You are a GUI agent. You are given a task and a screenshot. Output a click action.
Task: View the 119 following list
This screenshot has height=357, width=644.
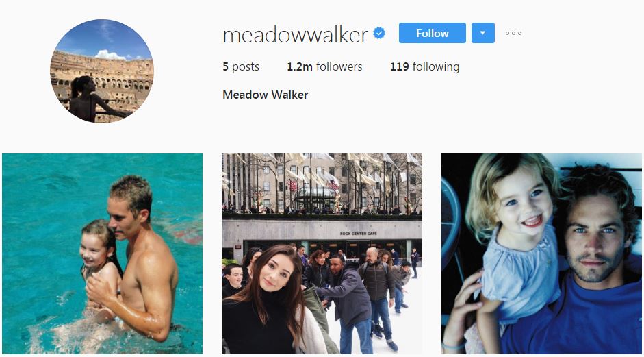pyautogui.click(x=425, y=66)
